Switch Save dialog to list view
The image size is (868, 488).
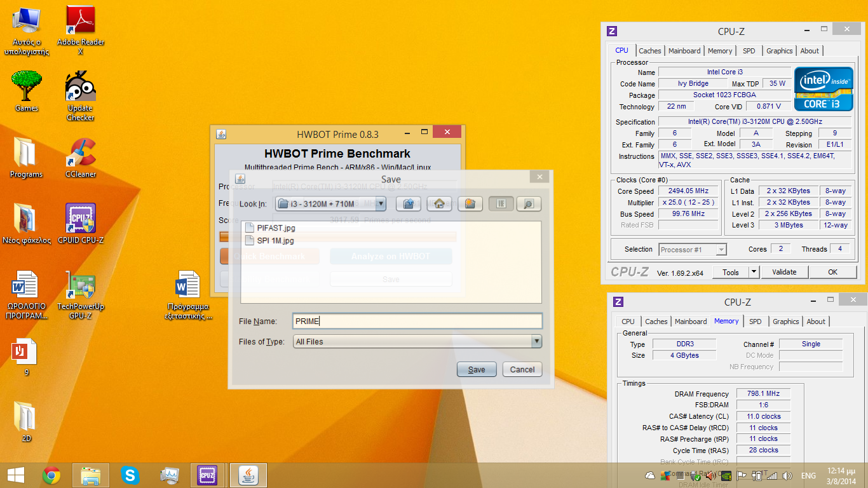[501, 204]
